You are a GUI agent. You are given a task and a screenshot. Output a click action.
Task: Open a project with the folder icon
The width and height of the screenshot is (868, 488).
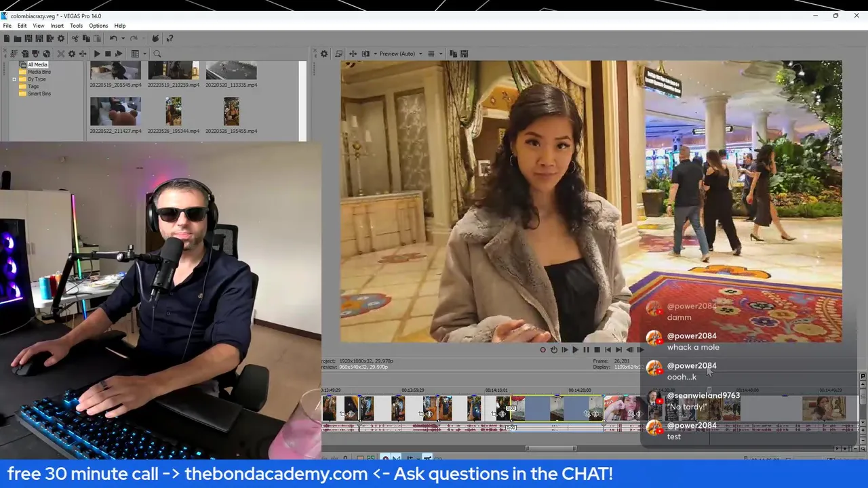click(18, 39)
